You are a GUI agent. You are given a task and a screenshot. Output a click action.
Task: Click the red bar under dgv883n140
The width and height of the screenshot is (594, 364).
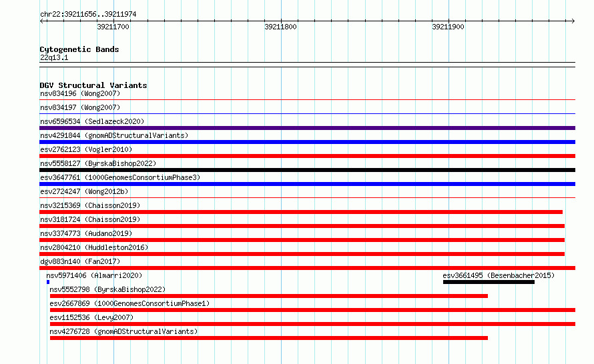point(307,268)
